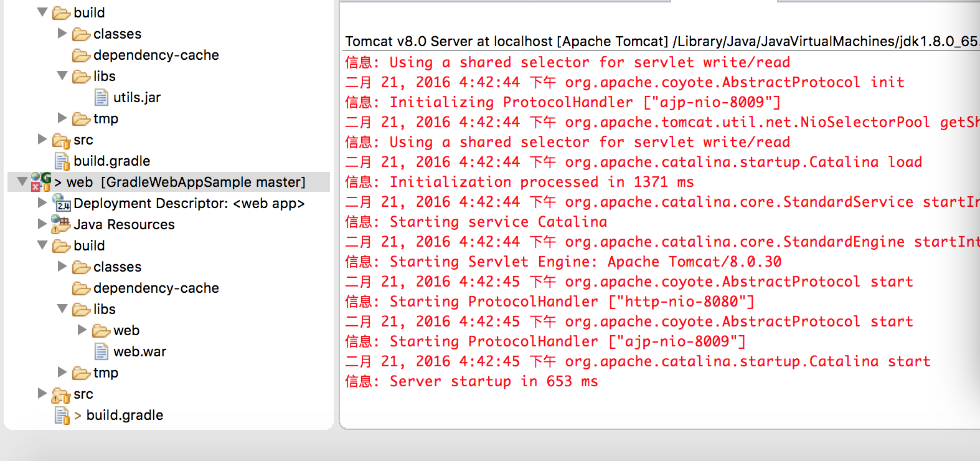The width and height of the screenshot is (980, 461).
Task: Expand the Java Resources node
Action: 42,223
